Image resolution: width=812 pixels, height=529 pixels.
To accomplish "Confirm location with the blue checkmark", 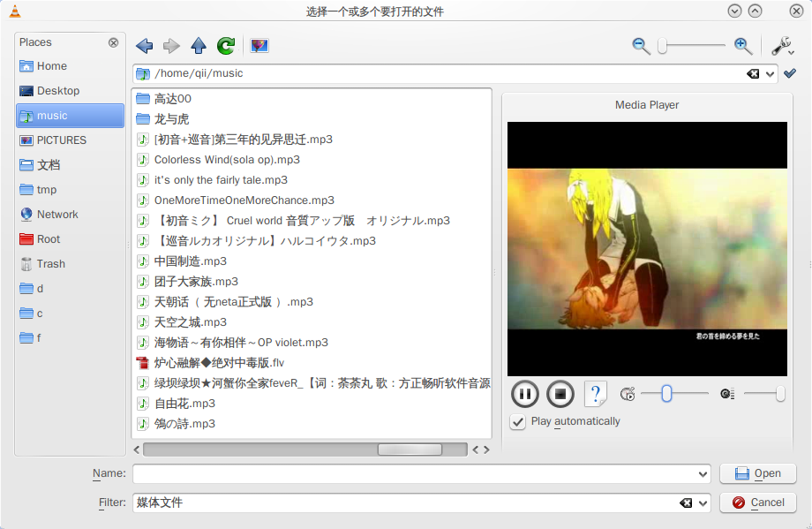I will tap(790, 73).
